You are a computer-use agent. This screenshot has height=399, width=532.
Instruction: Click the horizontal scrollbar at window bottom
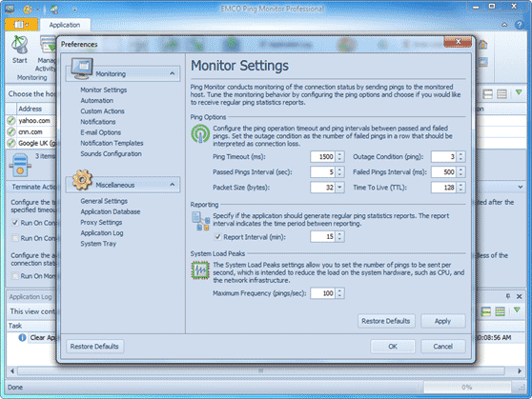tap(260, 370)
